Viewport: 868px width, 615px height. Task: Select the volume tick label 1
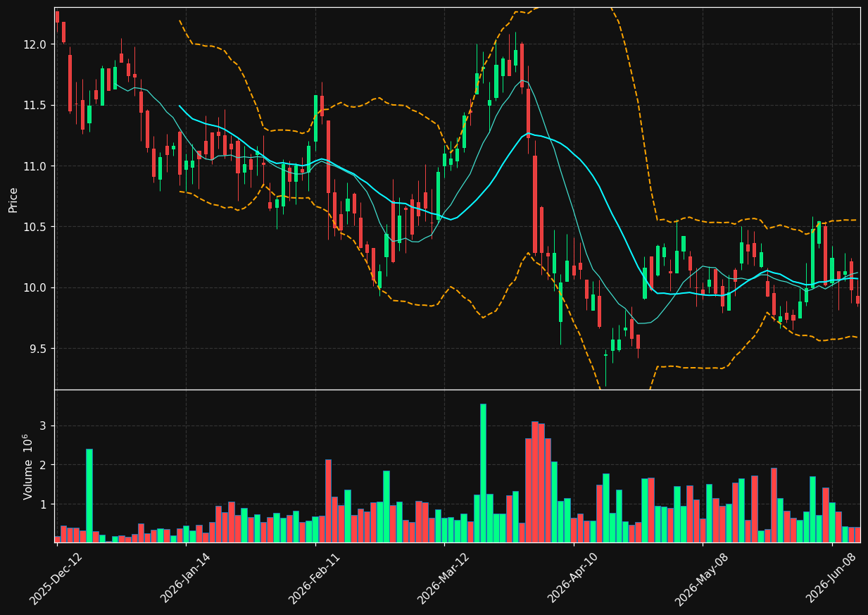coord(42,504)
